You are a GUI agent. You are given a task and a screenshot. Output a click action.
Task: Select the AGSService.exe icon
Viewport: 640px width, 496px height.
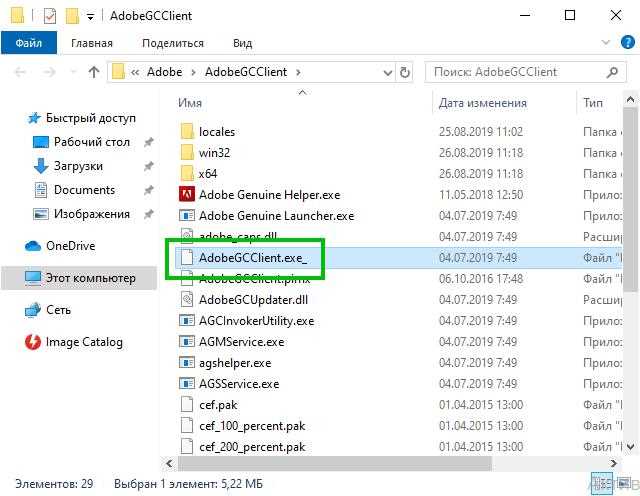click(x=187, y=384)
